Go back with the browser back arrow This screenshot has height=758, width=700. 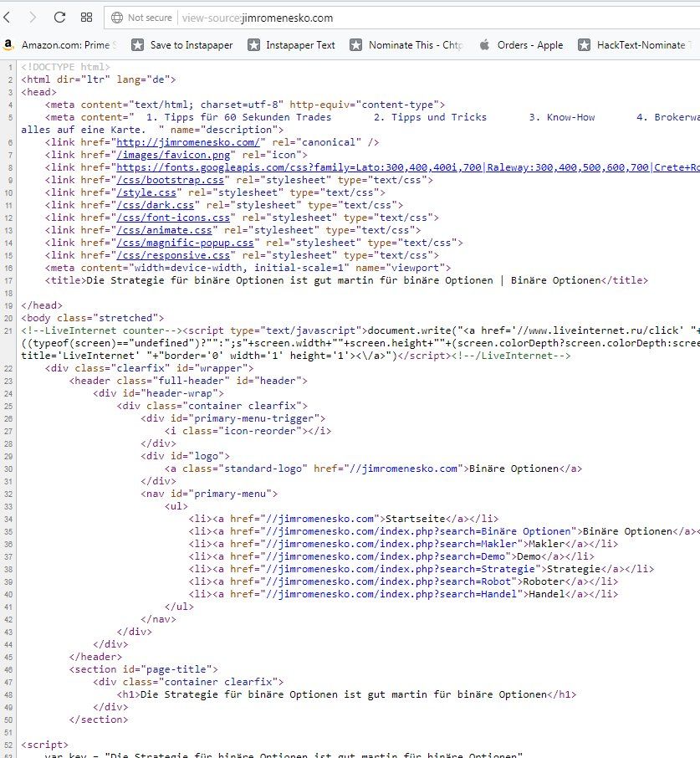(x=7, y=18)
